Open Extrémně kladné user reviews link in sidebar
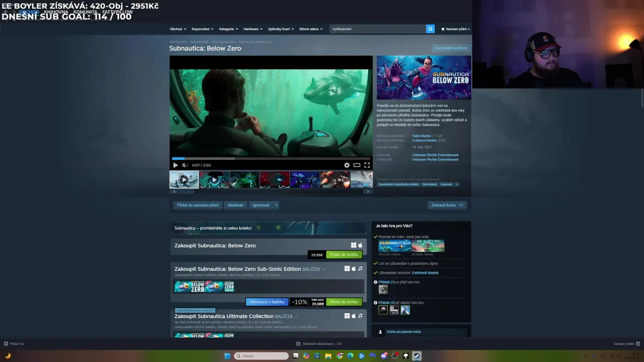 point(425,273)
